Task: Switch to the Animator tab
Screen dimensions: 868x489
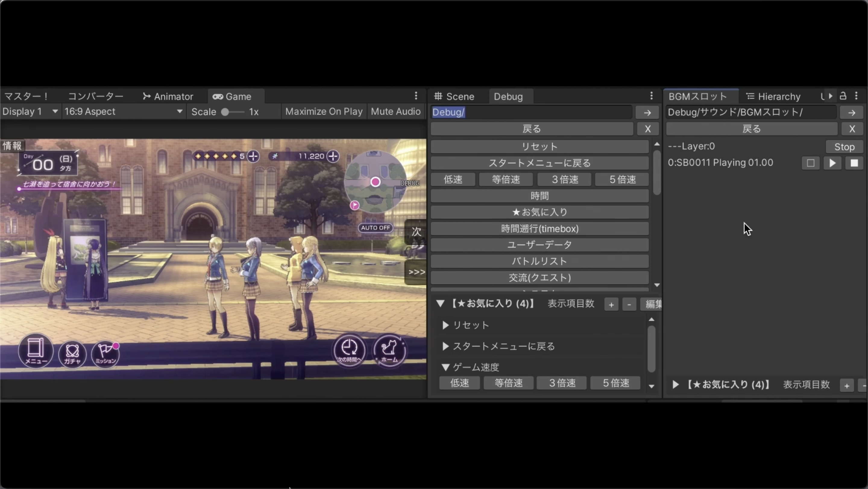Action: 168,97
